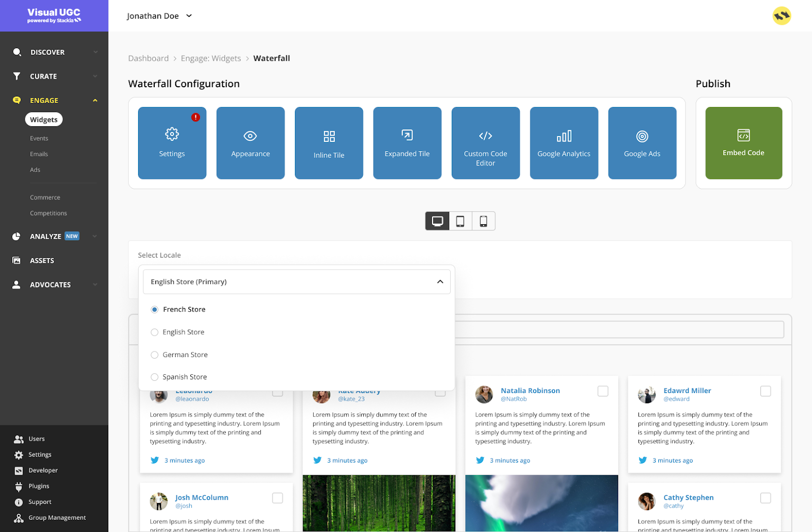Open Natalia Robinson's profile name link
The height and width of the screenshot is (532, 812).
coord(530,391)
